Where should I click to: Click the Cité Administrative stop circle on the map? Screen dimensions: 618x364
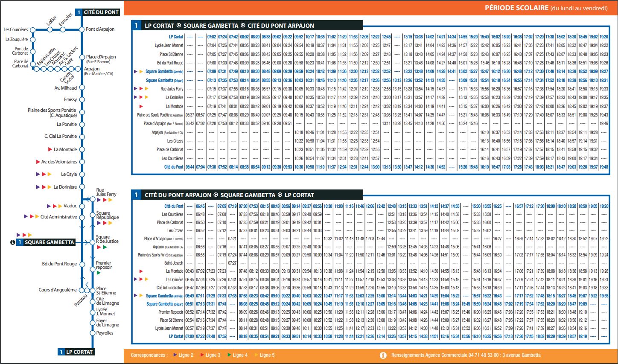[x=82, y=217]
